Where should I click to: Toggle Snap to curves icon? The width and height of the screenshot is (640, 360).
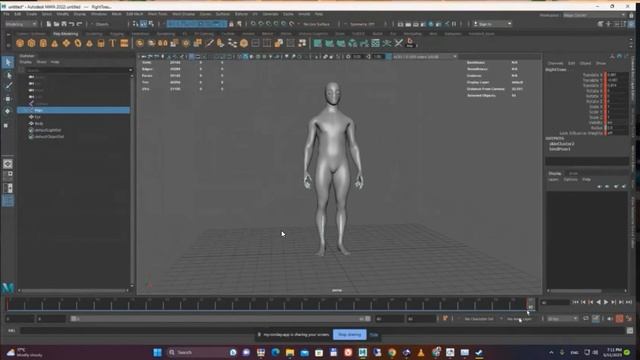[261, 24]
